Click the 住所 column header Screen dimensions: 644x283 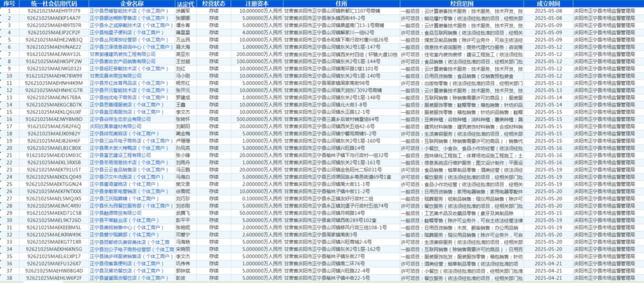pyautogui.click(x=341, y=4)
